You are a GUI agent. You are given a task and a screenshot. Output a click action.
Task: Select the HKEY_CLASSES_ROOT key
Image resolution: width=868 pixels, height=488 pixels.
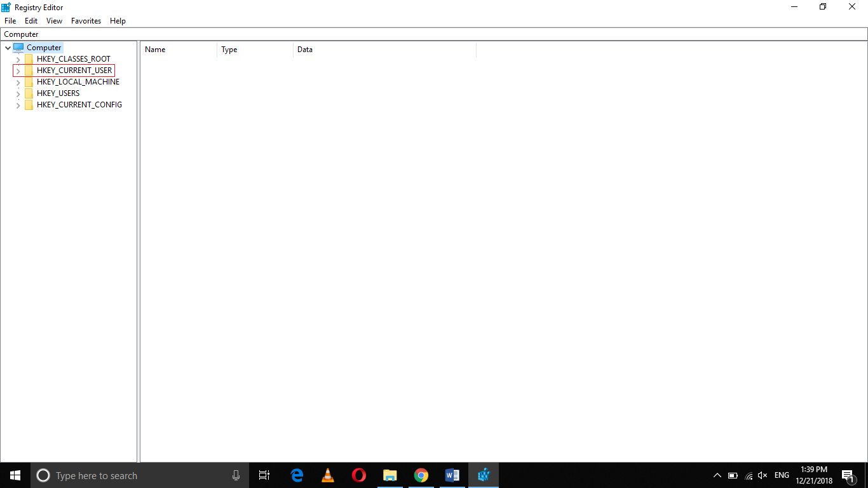[74, 58]
